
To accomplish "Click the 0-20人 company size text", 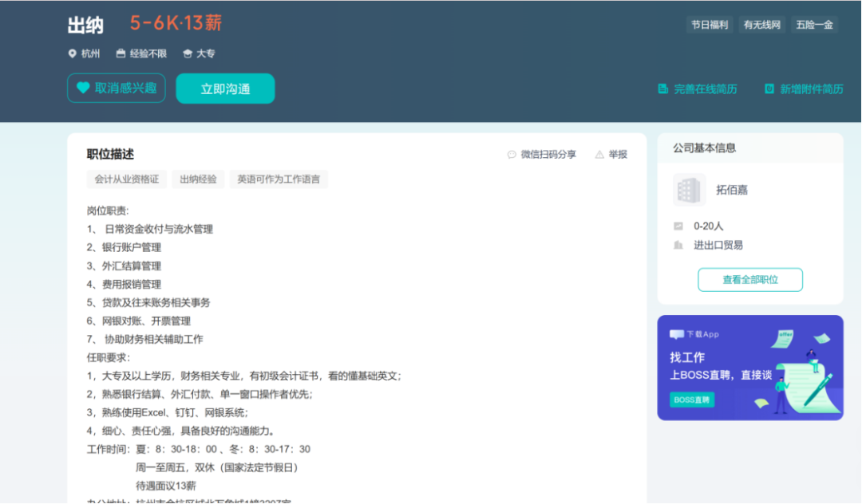I will [709, 226].
